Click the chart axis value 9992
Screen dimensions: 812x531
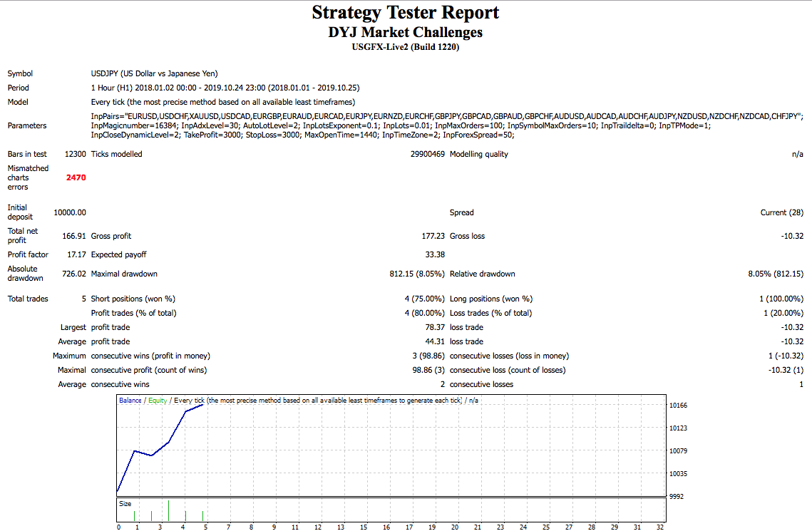click(677, 496)
